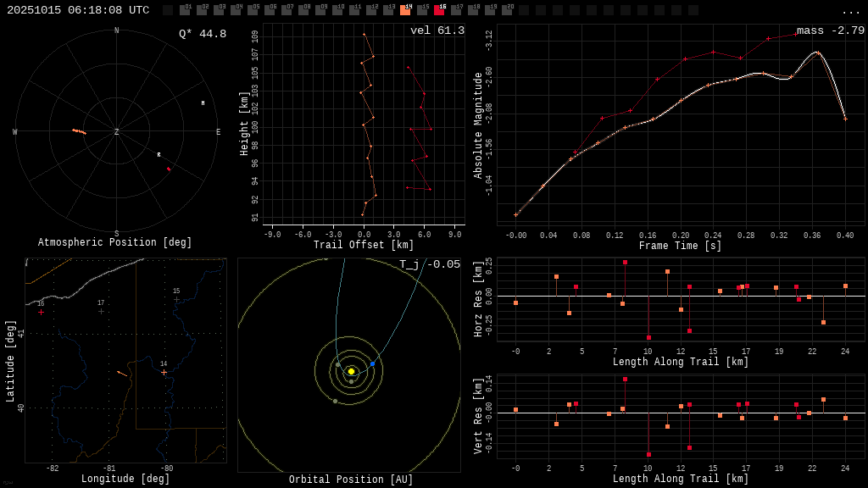
Task: Open the three-dots overflow menu
Action: point(850,11)
